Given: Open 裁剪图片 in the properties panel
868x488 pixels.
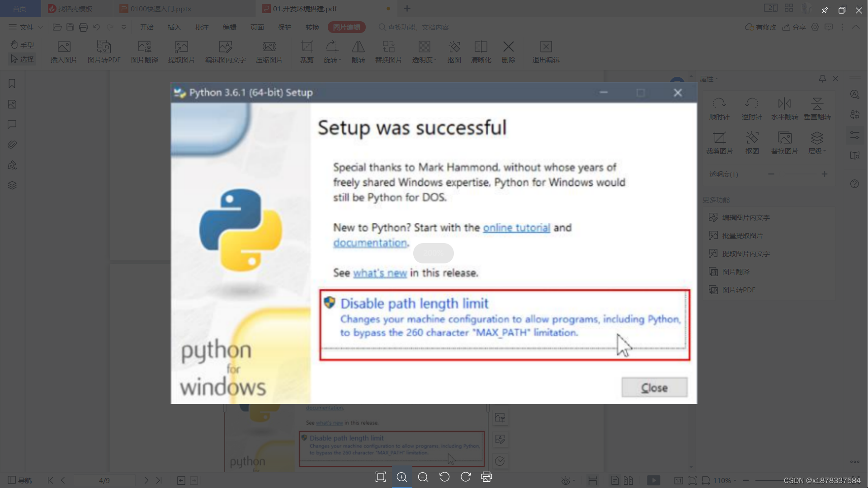Looking at the screenshot, I should 720,141.
